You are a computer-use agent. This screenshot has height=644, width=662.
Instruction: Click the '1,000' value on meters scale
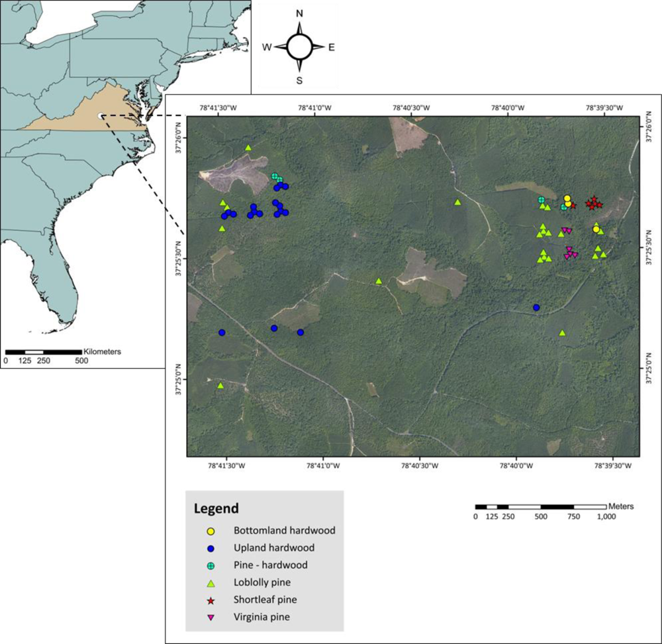607,516
